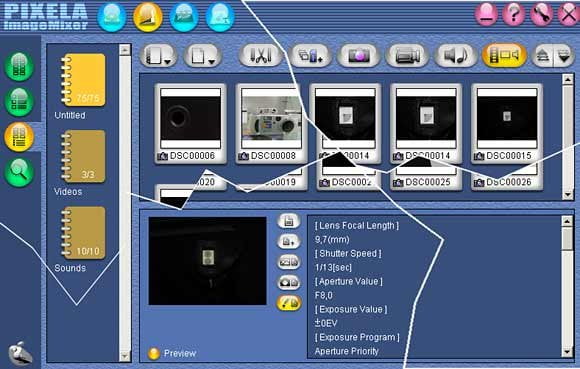Select the second green sidebar view button
Image resolution: width=580 pixels, height=369 pixels.
click(19, 102)
